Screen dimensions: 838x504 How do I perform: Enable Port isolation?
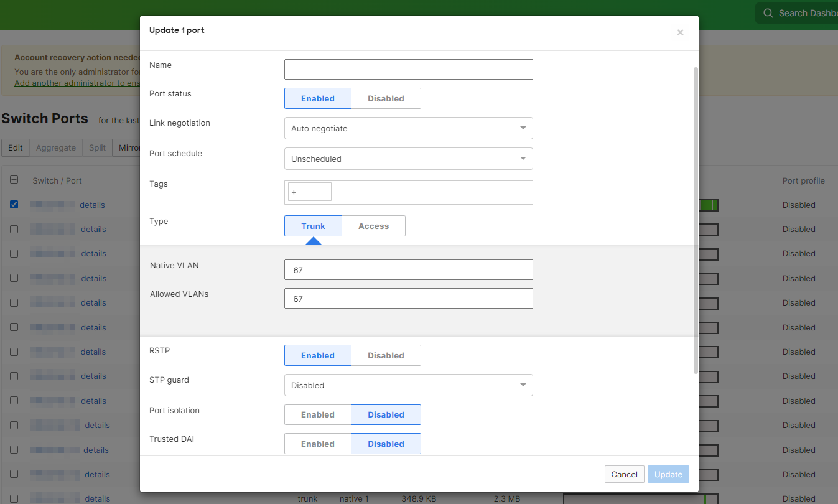coord(317,414)
